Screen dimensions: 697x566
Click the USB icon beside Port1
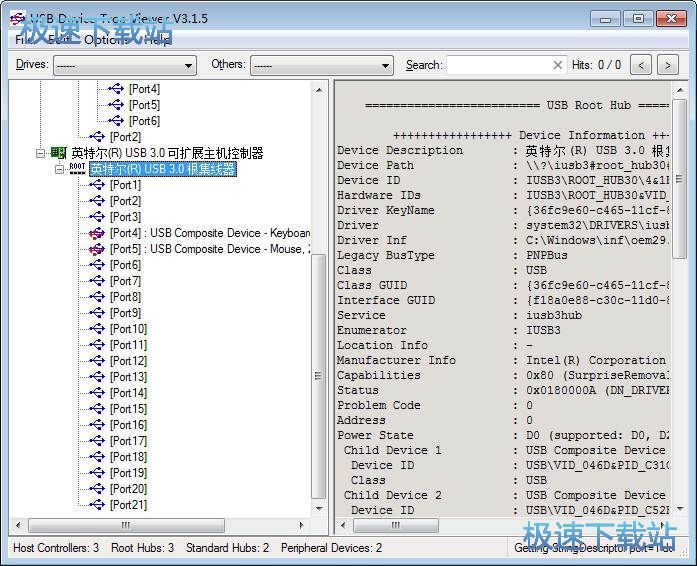coord(97,185)
